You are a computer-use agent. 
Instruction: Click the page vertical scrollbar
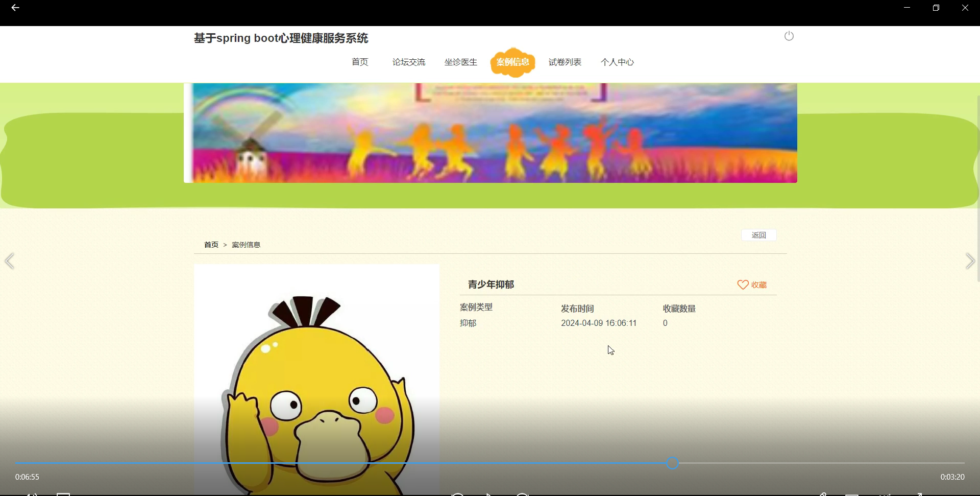pos(978,188)
